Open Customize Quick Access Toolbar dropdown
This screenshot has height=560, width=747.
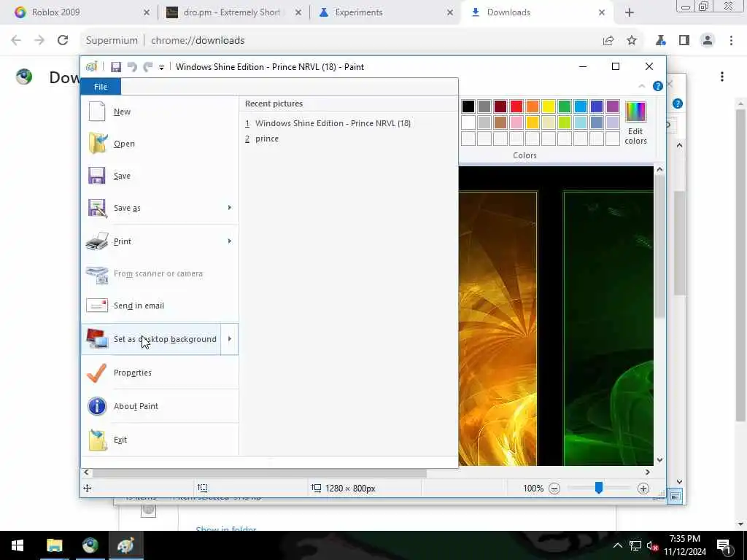tap(161, 68)
